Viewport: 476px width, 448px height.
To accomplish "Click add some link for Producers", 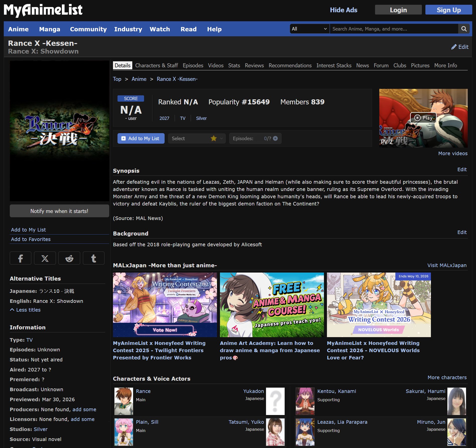I will pos(84,409).
